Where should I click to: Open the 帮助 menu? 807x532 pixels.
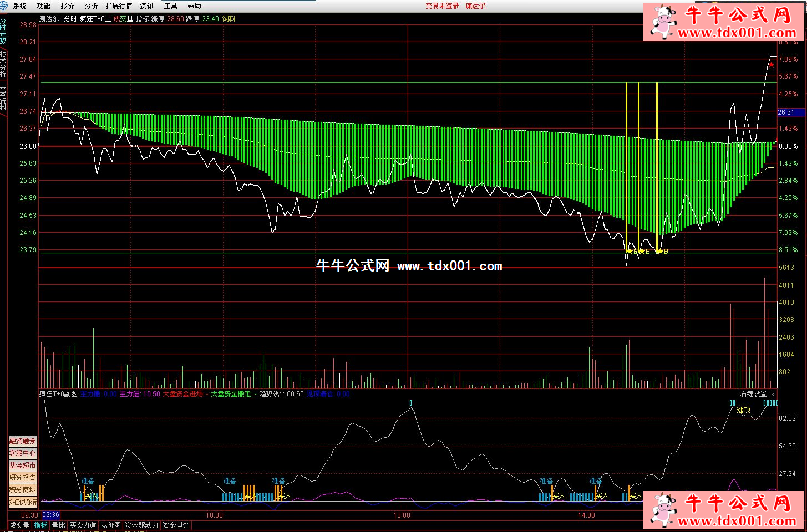point(194,6)
